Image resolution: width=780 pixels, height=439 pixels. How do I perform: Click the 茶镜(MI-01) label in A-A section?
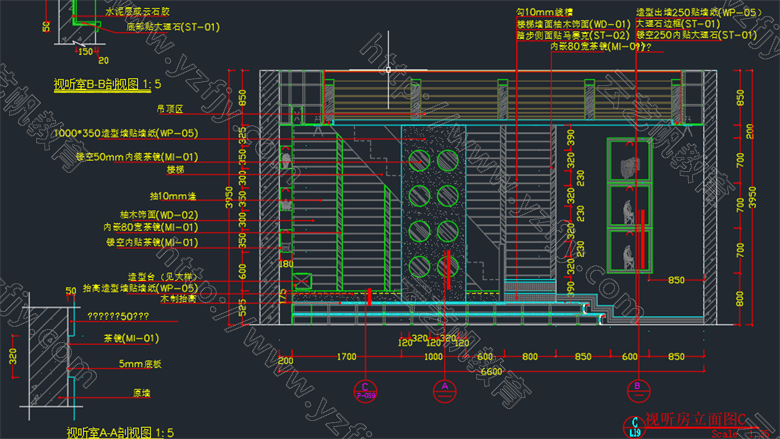coord(131,339)
